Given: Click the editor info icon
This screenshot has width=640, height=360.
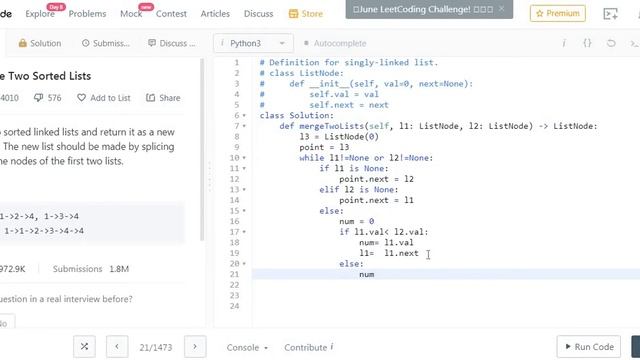Looking at the screenshot, I should pyautogui.click(x=564, y=43).
